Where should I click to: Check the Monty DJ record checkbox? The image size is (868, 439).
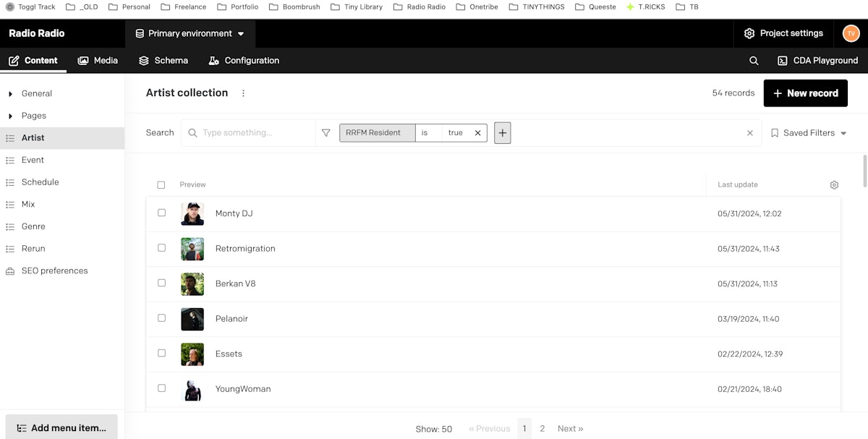pyautogui.click(x=161, y=213)
